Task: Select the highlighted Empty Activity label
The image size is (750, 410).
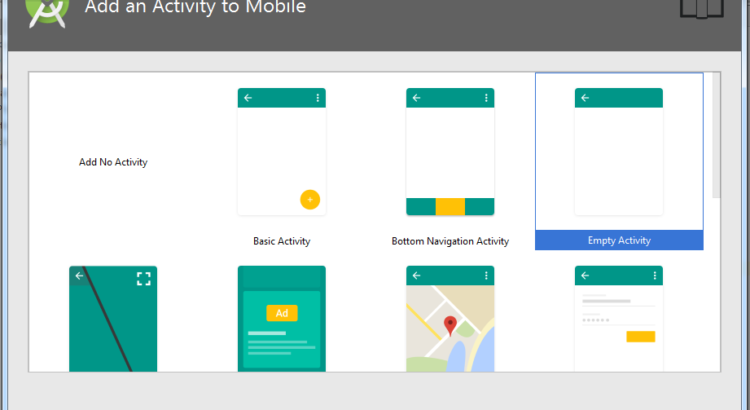Action: click(619, 240)
